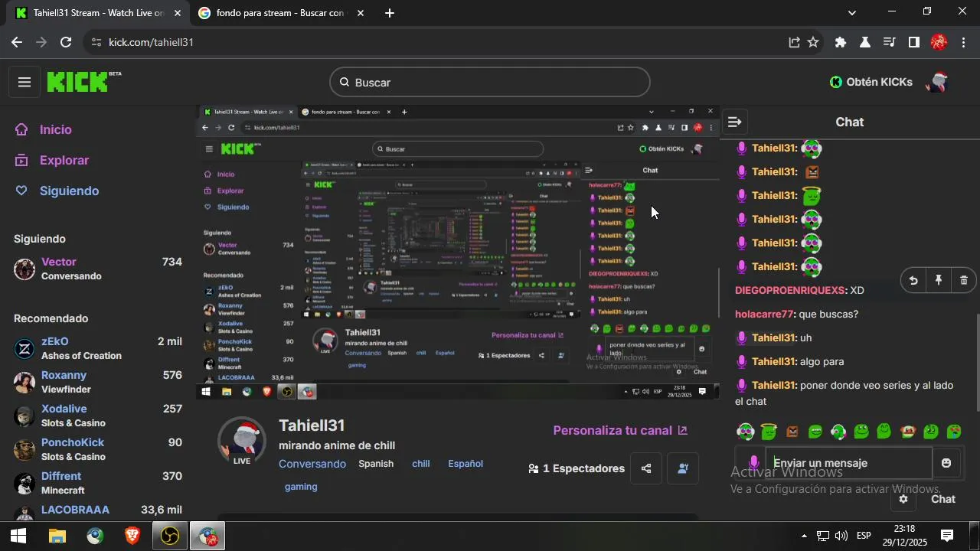Share this page from address bar
Screen dimensions: 980x551
(x=794, y=42)
